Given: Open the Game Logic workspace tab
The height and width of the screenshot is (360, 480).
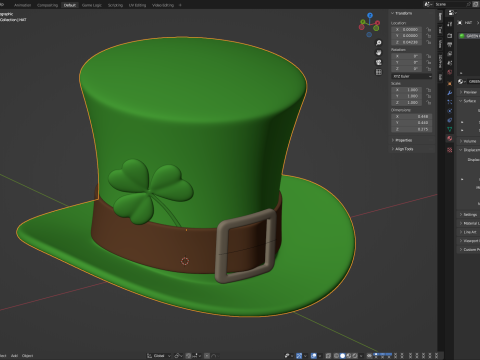Looking at the screenshot, I should (92, 5).
